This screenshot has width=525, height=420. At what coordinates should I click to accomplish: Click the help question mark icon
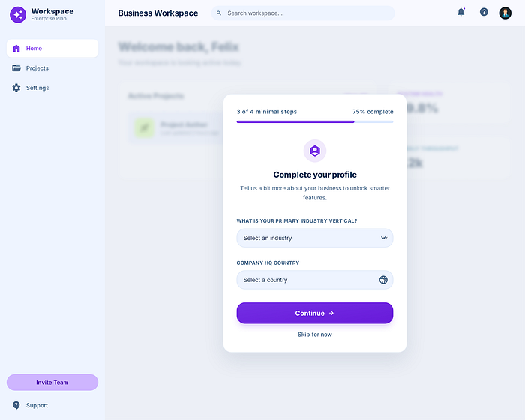tap(484, 12)
